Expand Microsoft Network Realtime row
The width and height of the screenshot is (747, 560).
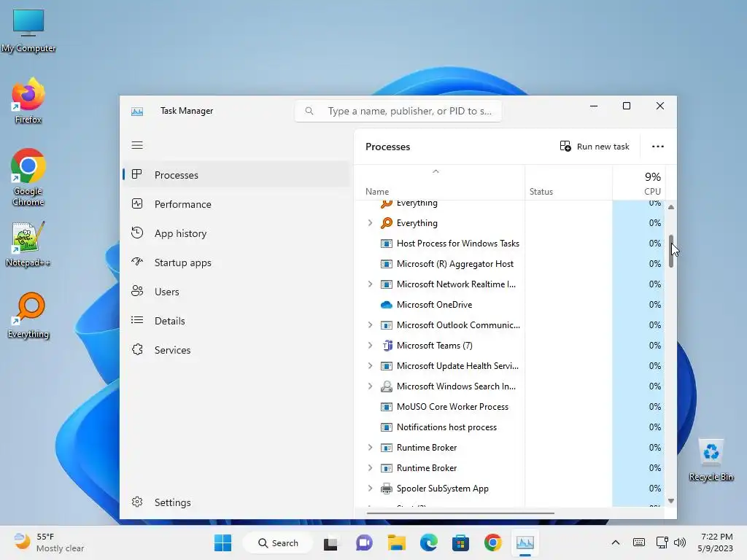(370, 284)
